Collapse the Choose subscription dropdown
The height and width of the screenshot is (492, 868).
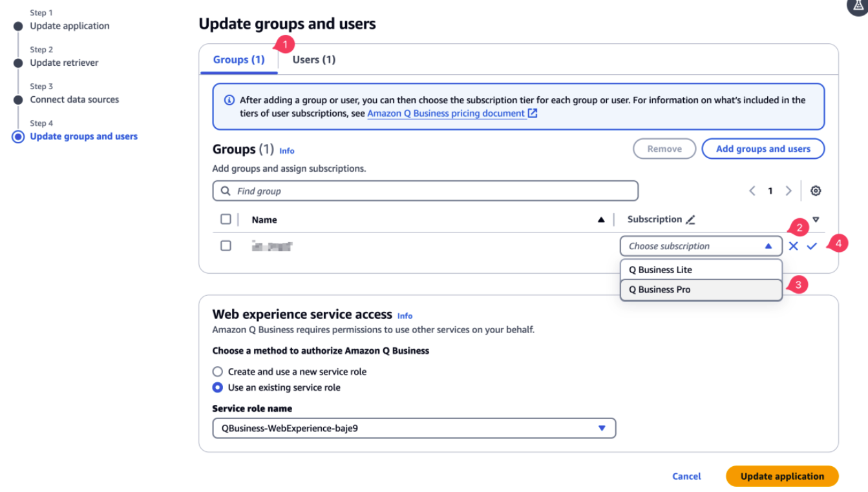click(701, 246)
